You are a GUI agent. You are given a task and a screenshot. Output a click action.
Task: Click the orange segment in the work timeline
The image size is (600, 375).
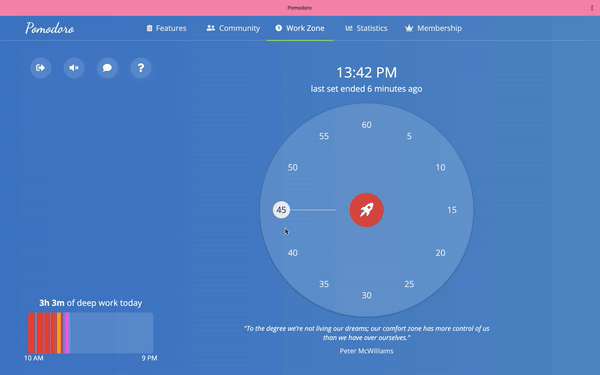coord(59,333)
